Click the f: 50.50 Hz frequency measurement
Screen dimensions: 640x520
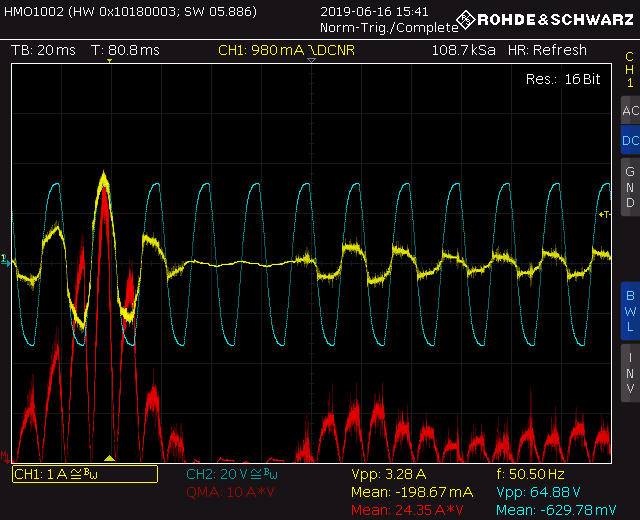click(530, 474)
